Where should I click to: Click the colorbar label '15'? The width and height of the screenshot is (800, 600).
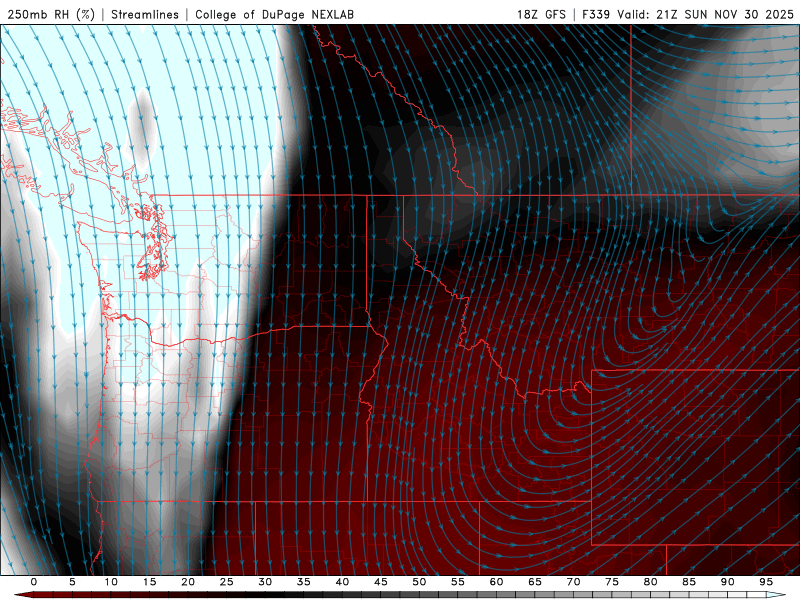[149, 582]
